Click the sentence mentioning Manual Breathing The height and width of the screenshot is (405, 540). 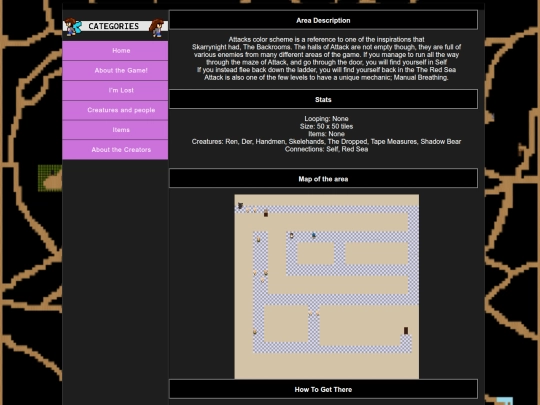click(x=326, y=77)
